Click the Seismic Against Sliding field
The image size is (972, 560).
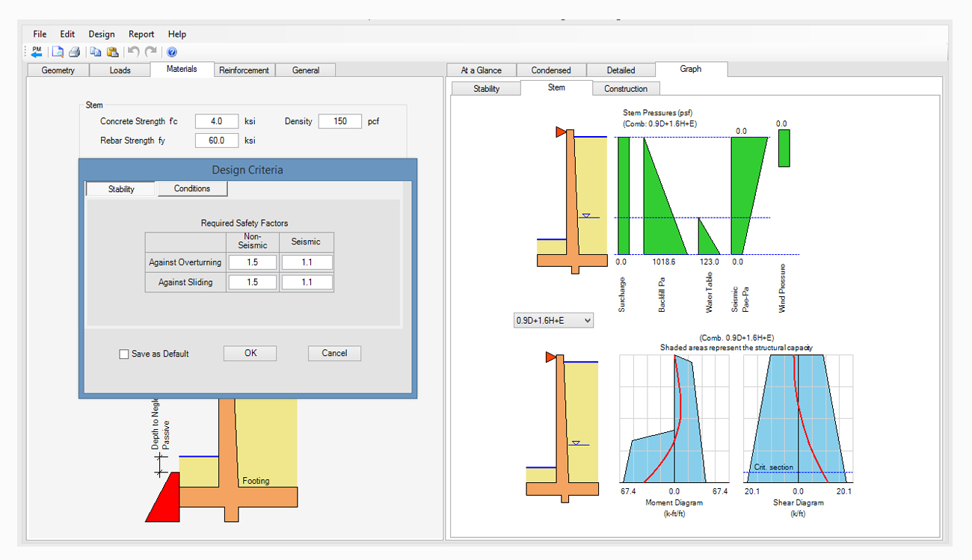[307, 282]
